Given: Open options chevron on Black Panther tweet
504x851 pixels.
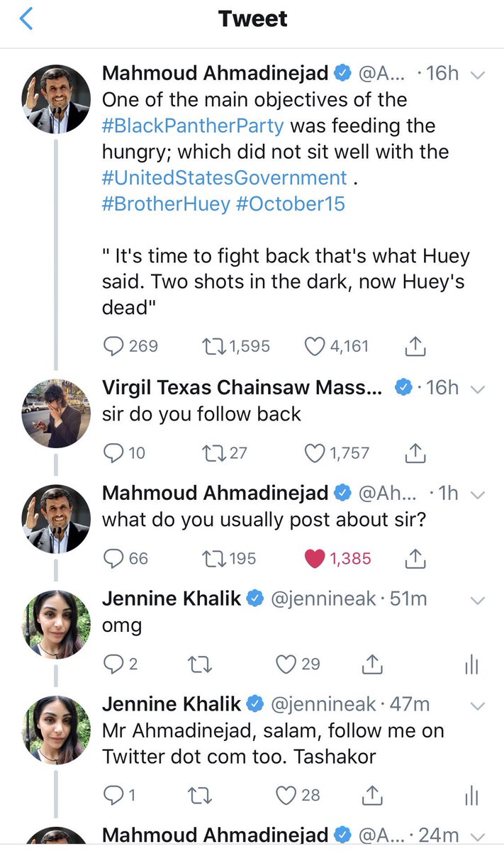Looking at the screenshot, I should [478, 73].
